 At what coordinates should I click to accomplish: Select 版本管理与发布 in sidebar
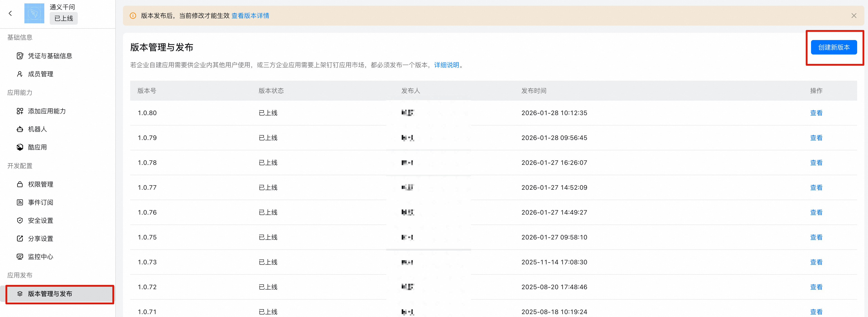click(50, 294)
